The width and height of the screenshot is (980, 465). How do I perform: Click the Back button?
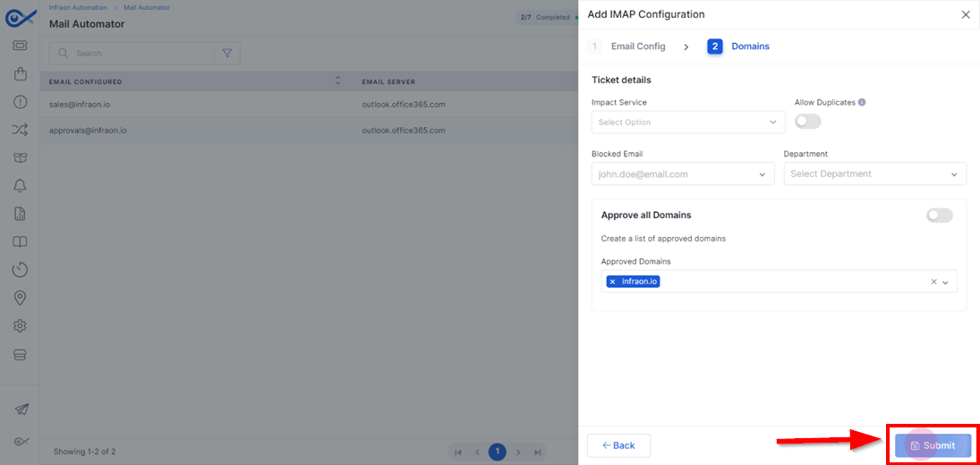coord(618,445)
